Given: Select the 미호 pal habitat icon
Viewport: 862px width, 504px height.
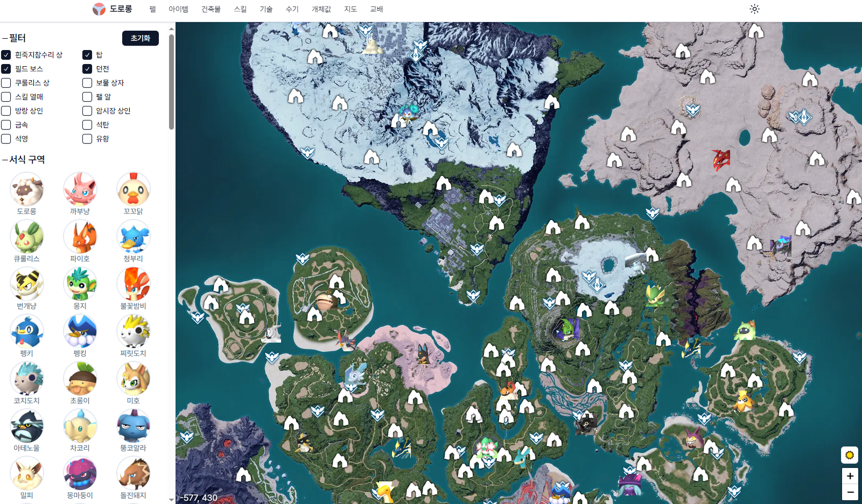Looking at the screenshot, I should click(133, 379).
